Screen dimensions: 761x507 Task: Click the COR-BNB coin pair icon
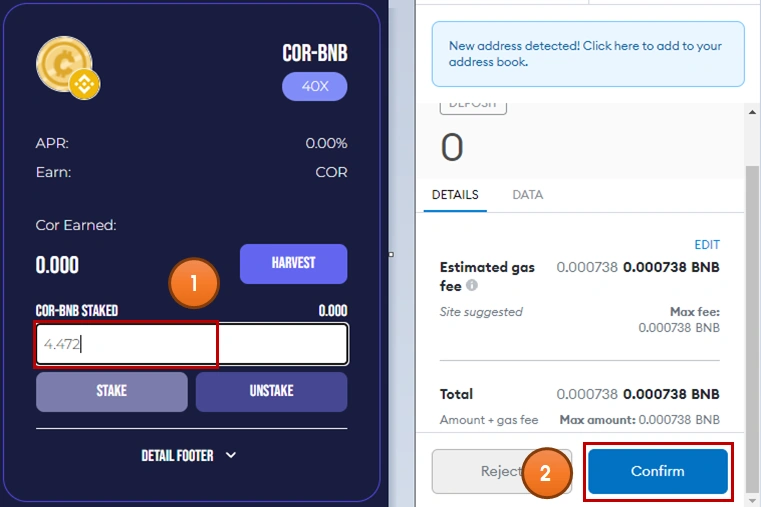click(68, 67)
